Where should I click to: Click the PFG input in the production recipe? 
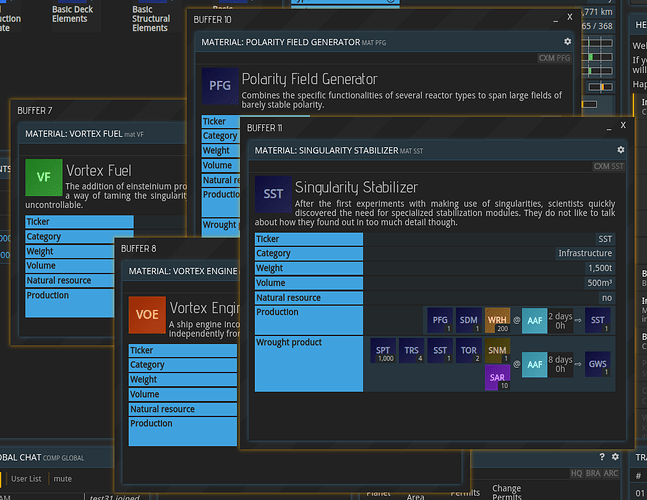(x=438, y=320)
